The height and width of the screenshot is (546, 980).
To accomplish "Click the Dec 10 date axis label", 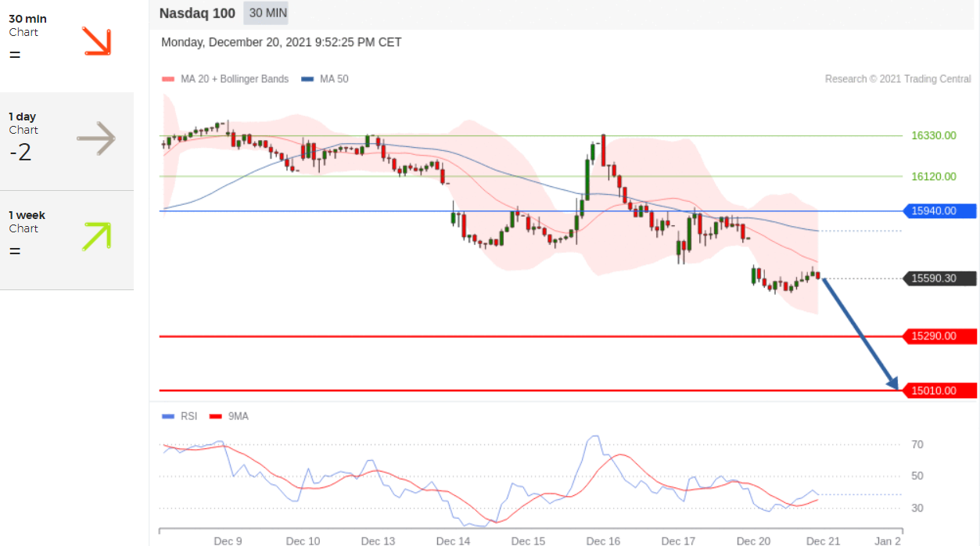I will (303, 541).
